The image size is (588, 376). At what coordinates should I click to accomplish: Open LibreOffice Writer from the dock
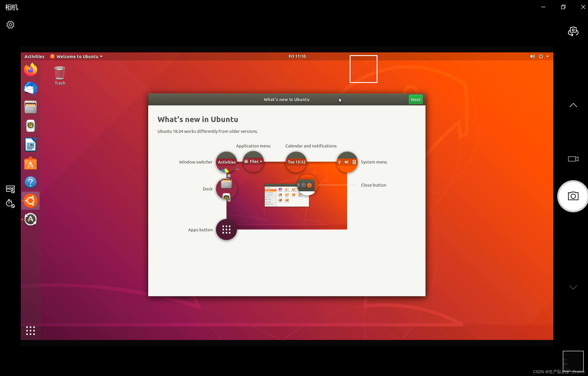click(31, 145)
